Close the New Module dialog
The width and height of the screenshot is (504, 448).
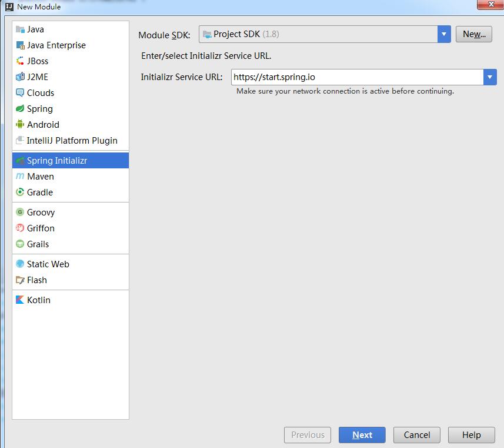(x=491, y=4)
